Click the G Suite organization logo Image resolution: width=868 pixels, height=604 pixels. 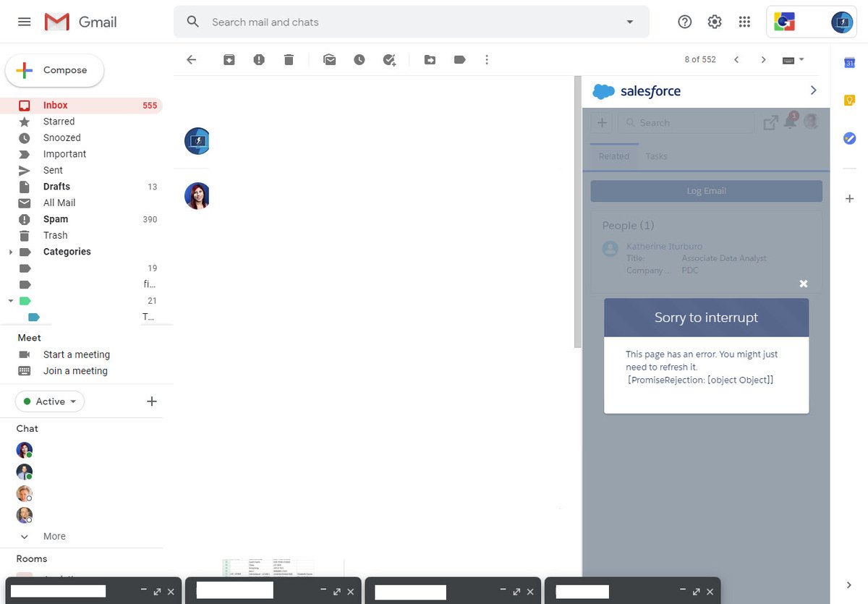(785, 22)
